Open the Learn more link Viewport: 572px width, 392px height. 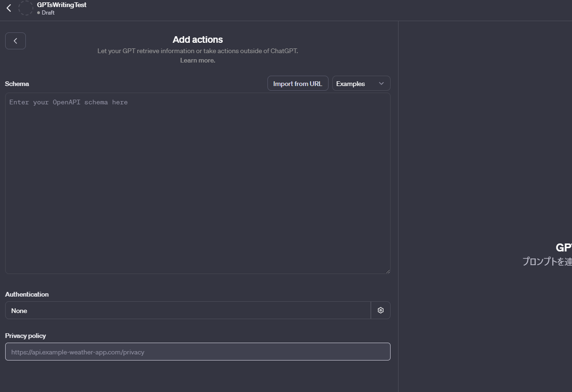pos(197,60)
